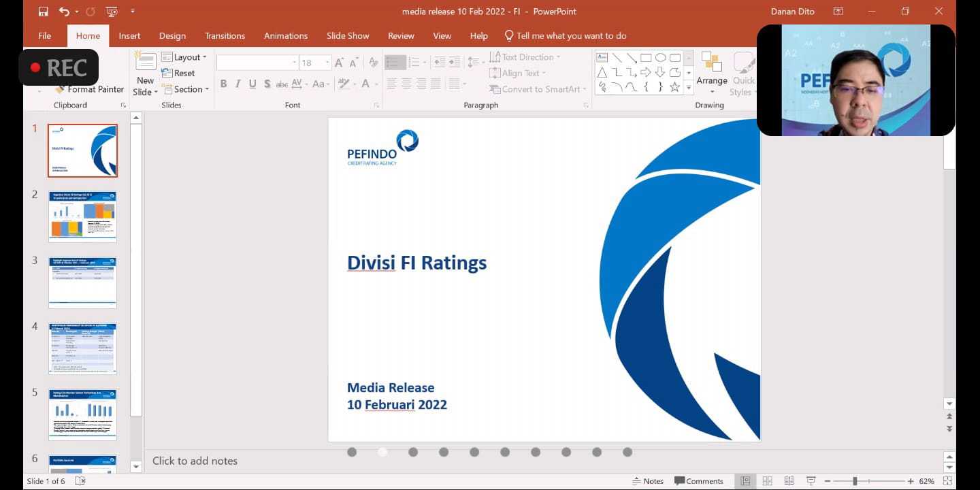Open the slide Layout dropdown

[184, 57]
